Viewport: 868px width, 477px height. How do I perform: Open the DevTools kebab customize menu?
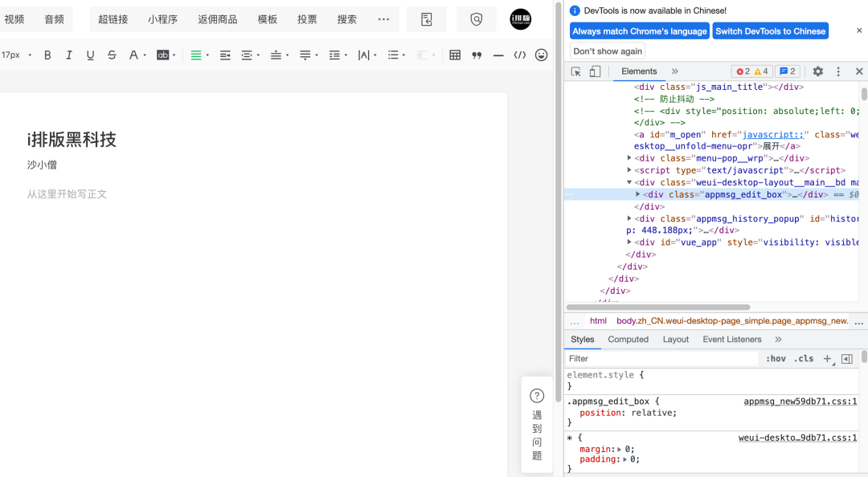[838, 71]
